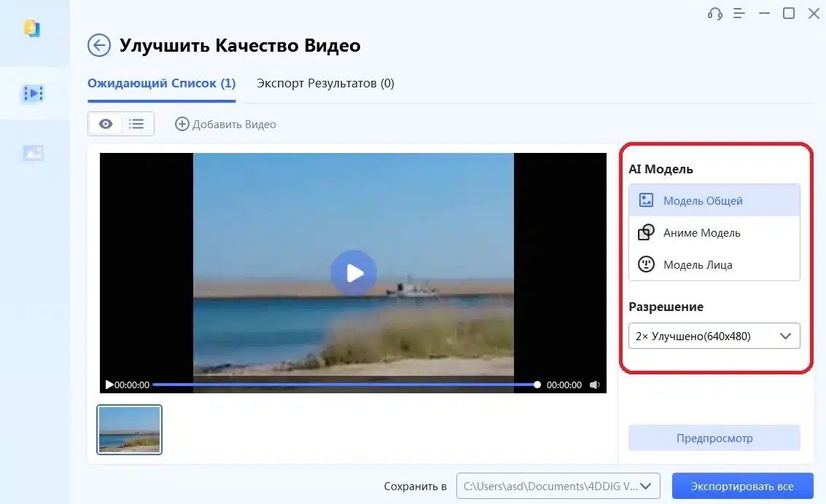The image size is (826, 504).
Task: Mute the video with the speaker icon
Action: click(x=596, y=385)
